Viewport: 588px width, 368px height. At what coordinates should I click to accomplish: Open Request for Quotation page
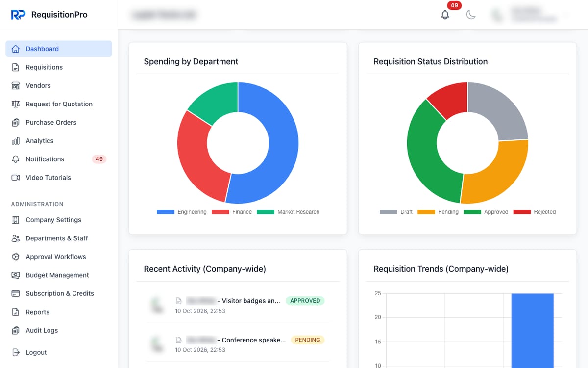[59, 104]
